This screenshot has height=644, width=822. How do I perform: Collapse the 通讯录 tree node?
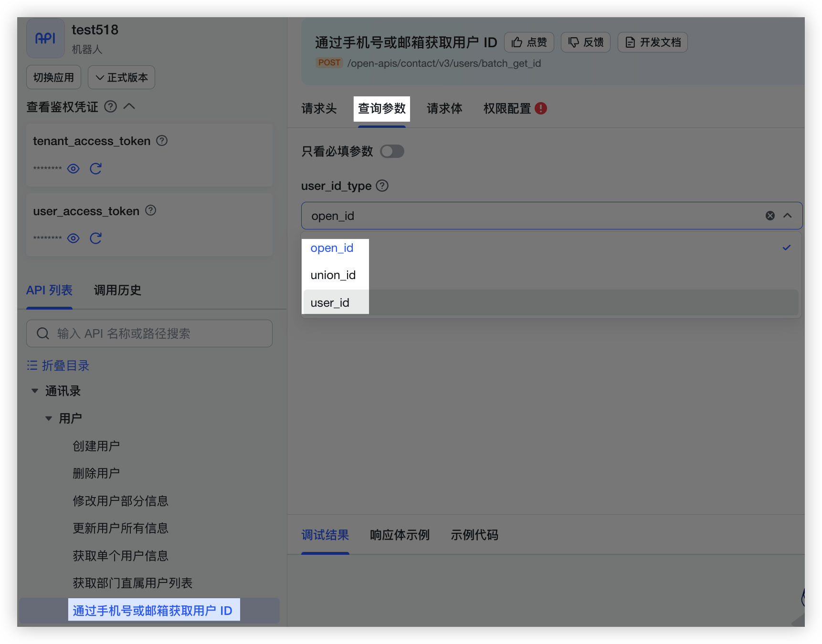tap(35, 391)
